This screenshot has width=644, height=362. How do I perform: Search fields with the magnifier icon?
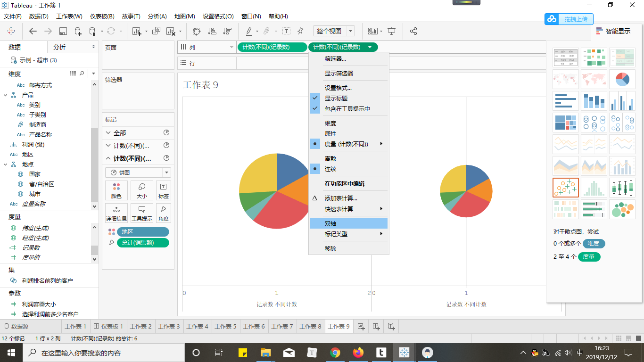coord(82,74)
